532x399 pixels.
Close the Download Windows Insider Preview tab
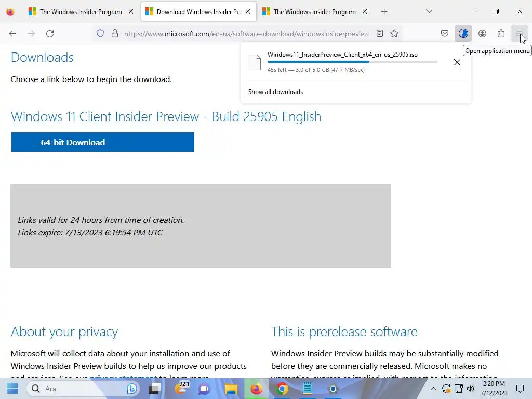click(x=248, y=11)
